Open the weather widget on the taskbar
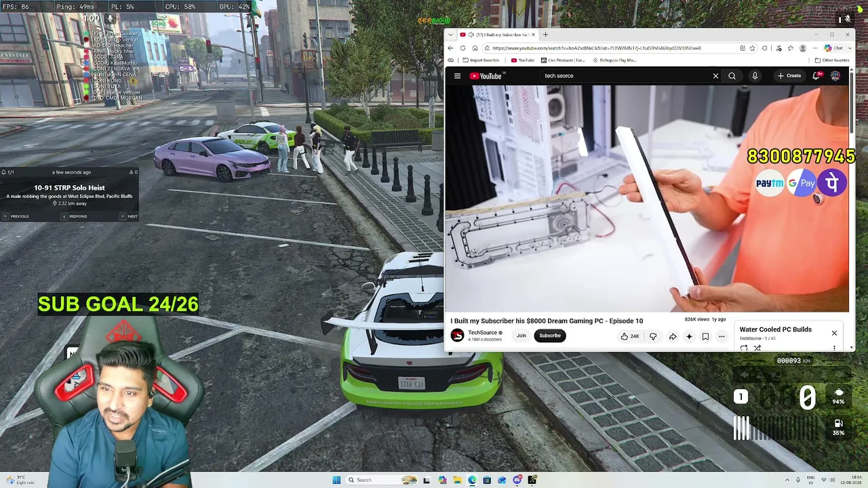The image size is (868, 488). (19, 480)
